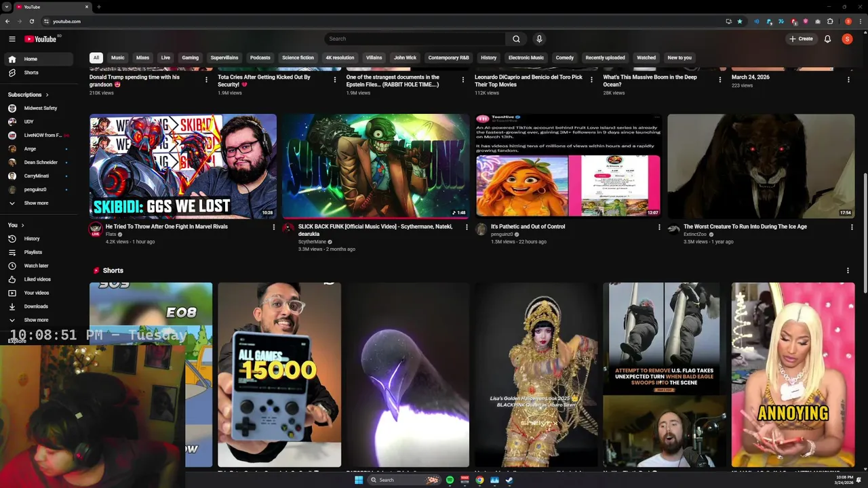Open the ExtinctZoo channel link

695,235
